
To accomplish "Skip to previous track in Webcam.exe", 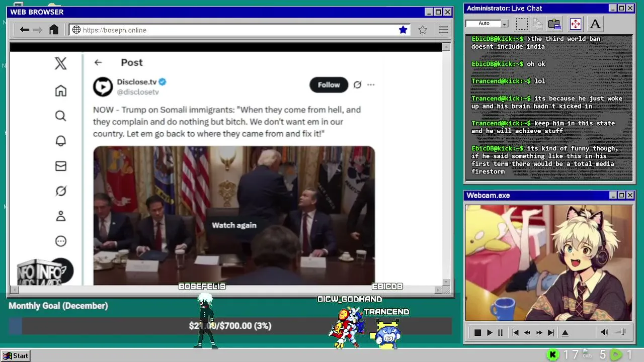I will pyautogui.click(x=515, y=332).
